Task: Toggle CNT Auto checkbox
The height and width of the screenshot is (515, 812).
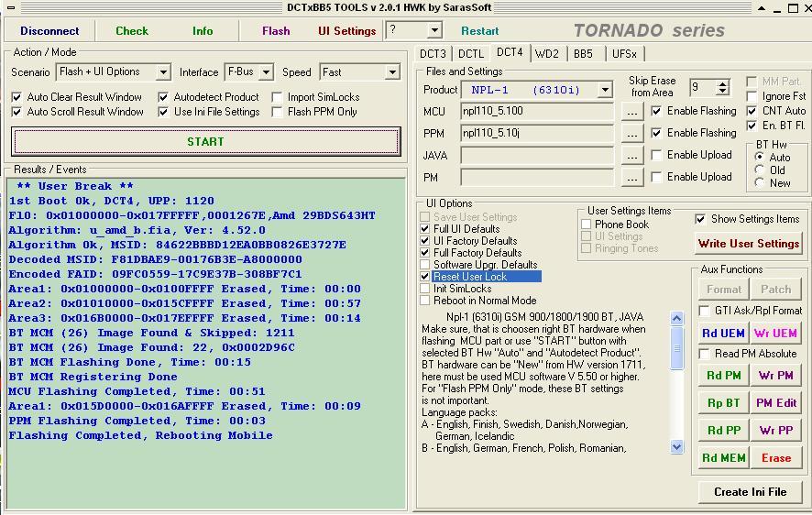Action: tap(752, 111)
